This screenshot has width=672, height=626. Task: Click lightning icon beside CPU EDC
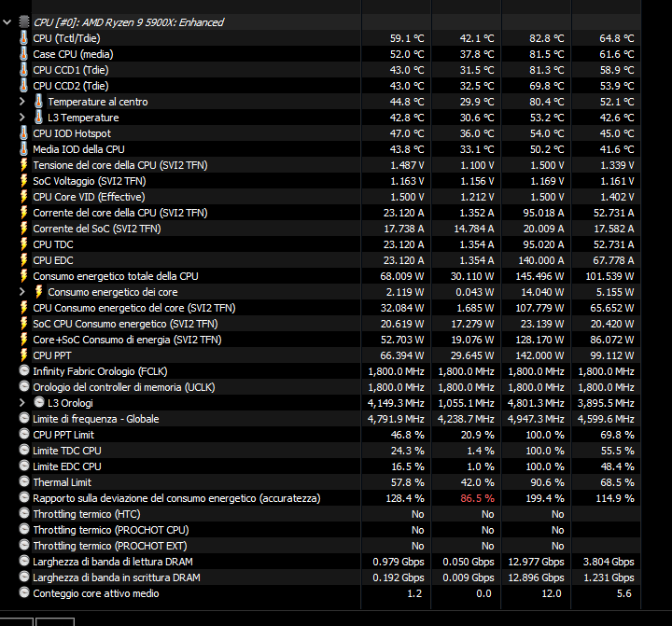(x=24, y=260)
